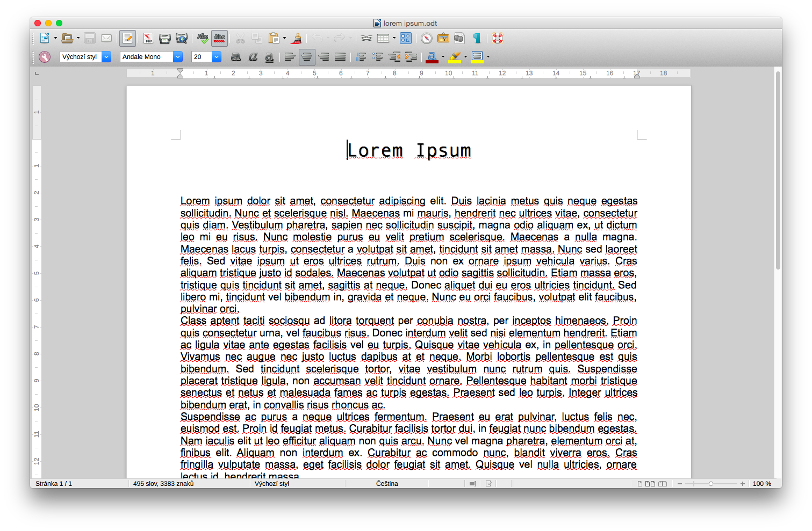Viewport: 812px width, 531px height.
Task: Apply the yellow highlighting color
Action: [x=455, y=57]
